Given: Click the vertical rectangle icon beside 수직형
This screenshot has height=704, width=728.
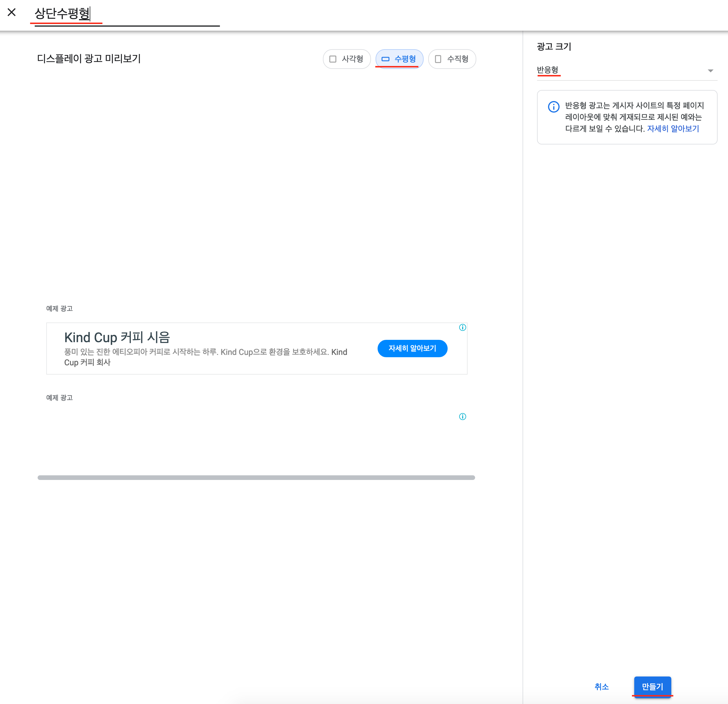Looking at the screenshot, I should [x=438, y=59].
